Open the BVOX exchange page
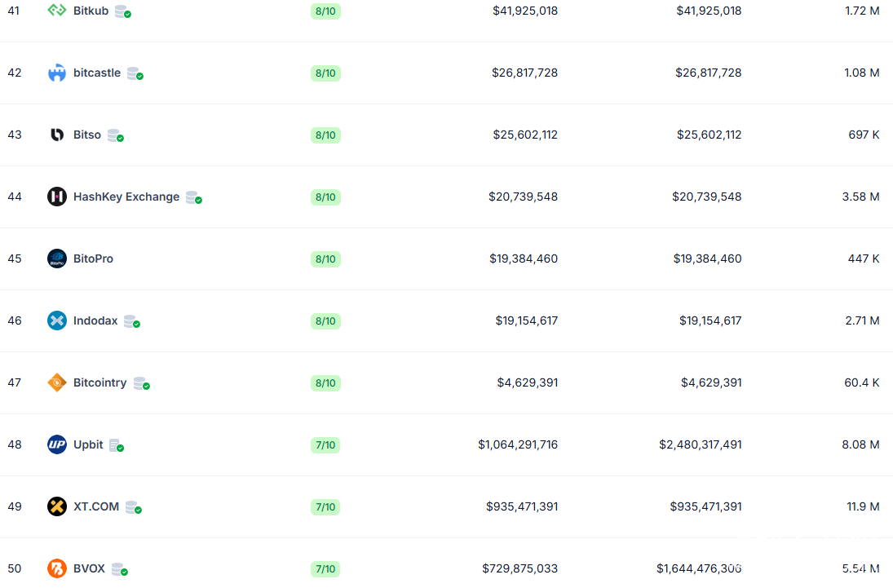Viewport: 893px width, 588px height. (x=90, y=568)
